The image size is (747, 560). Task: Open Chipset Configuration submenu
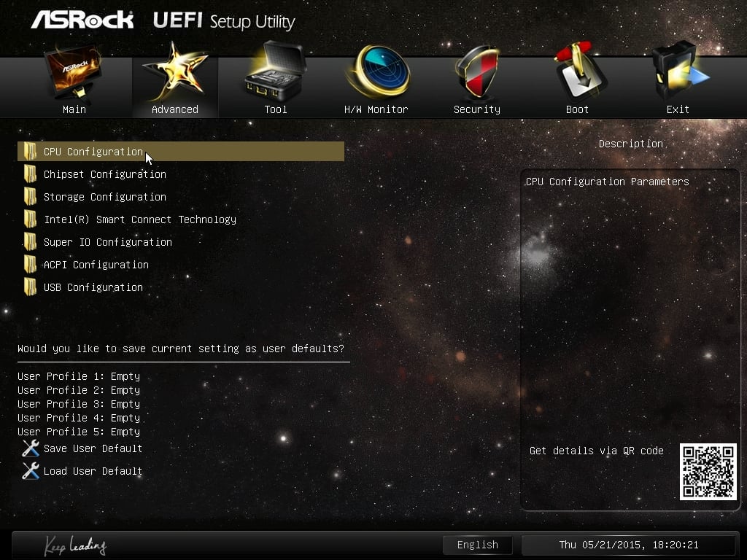105,174
